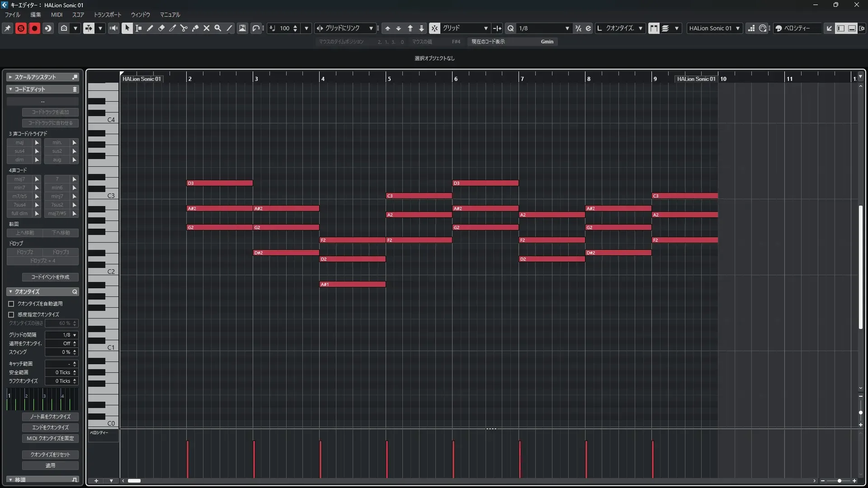
Task: Open the MIDI menu
Action: 57,14
